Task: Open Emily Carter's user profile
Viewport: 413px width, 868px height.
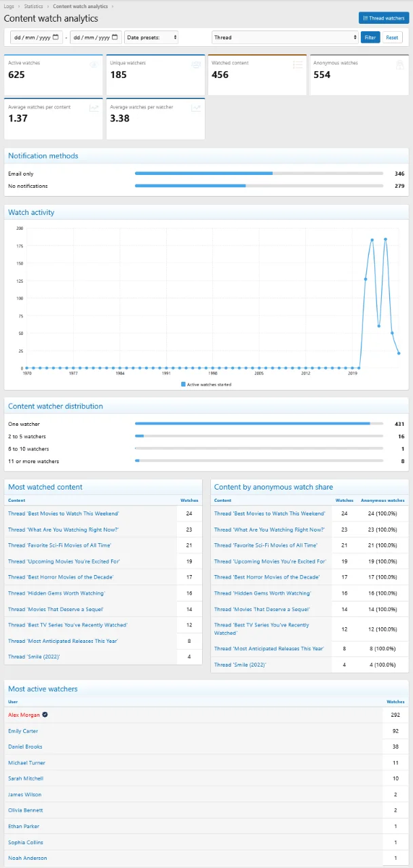Action: click(x=23, y=731)
